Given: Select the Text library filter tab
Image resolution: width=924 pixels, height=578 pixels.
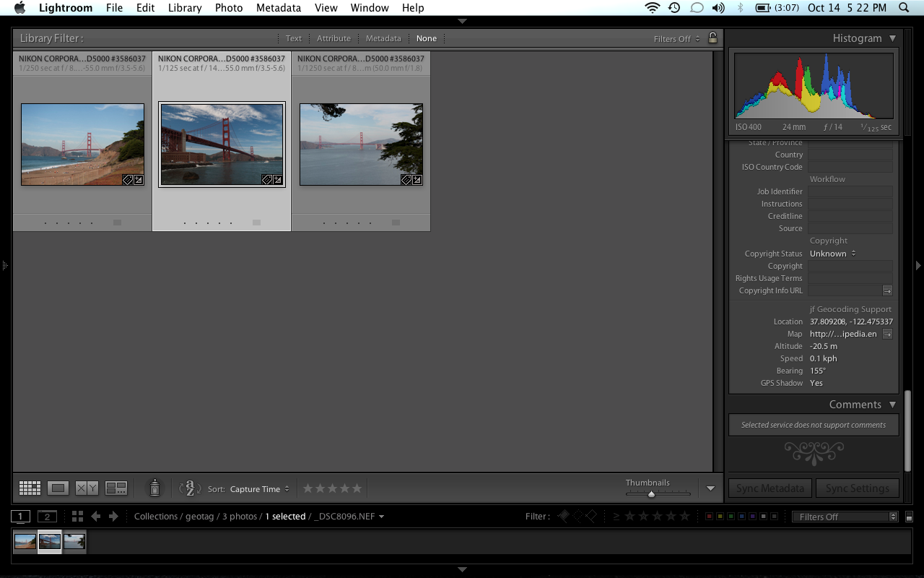Looking at the screenshot, I should pos(294,38).
